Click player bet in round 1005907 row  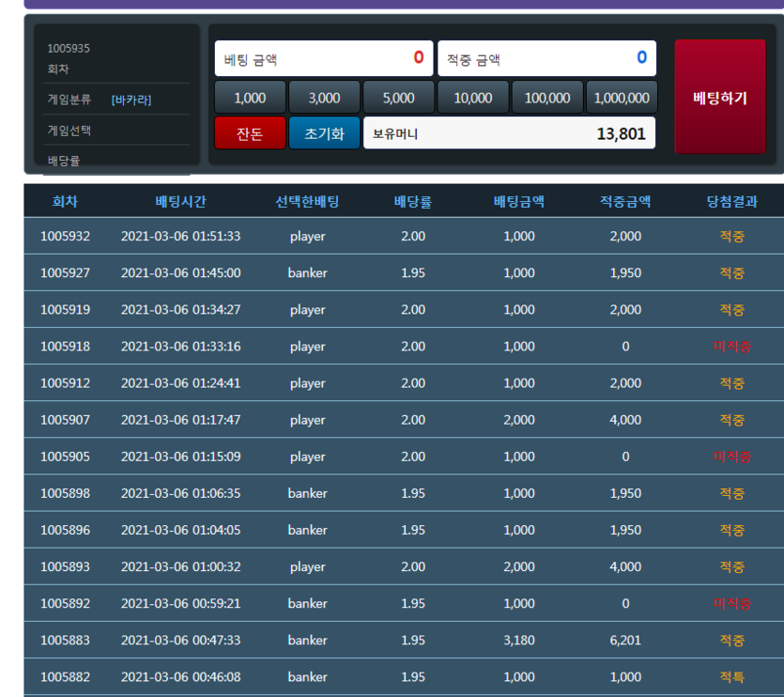point(308,420)
